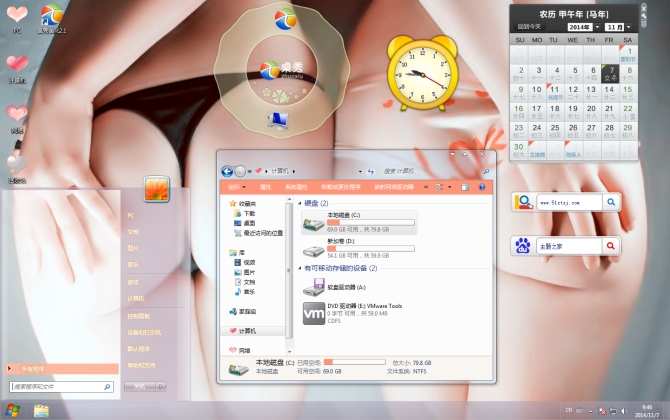Click the Baidu paw logo
Viewport: 670px width, 420px height.
pos(523,246)
